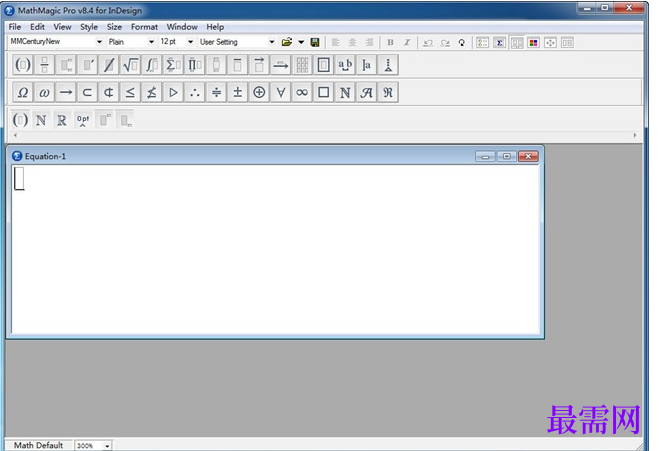The image size is (659, 451).
Task: Open the square root template palette
Action: (x=130, y=65)
